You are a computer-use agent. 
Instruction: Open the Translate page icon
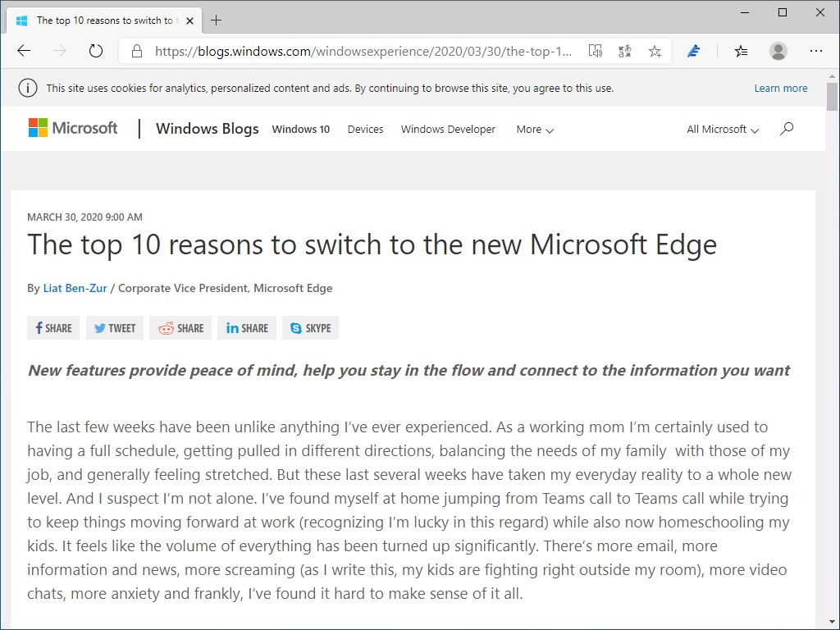(624, 51)
